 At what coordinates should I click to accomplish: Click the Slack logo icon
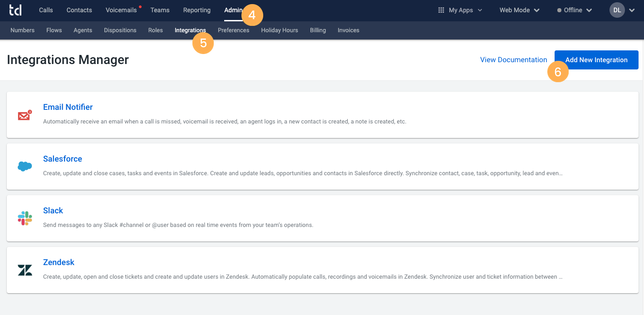[x=25, y=218]
